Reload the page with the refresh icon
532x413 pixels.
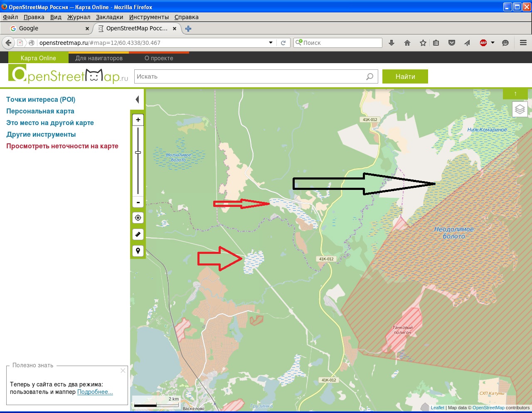(283, 43)
